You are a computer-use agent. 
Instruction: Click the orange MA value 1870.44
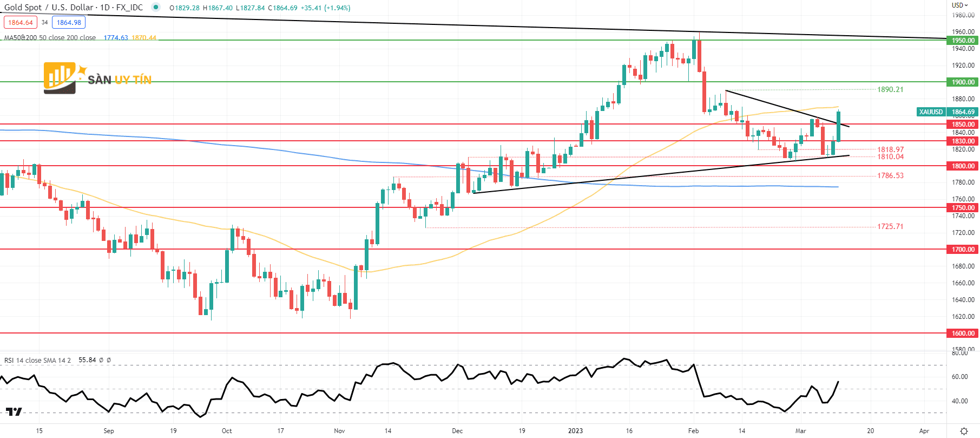point(144,38)
